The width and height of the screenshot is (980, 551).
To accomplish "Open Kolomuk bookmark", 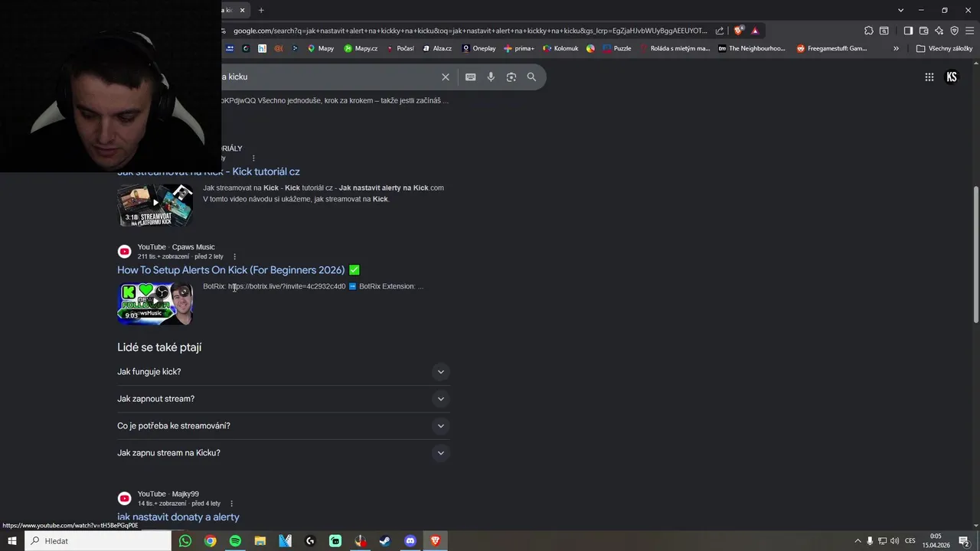I will pos(560,48).
